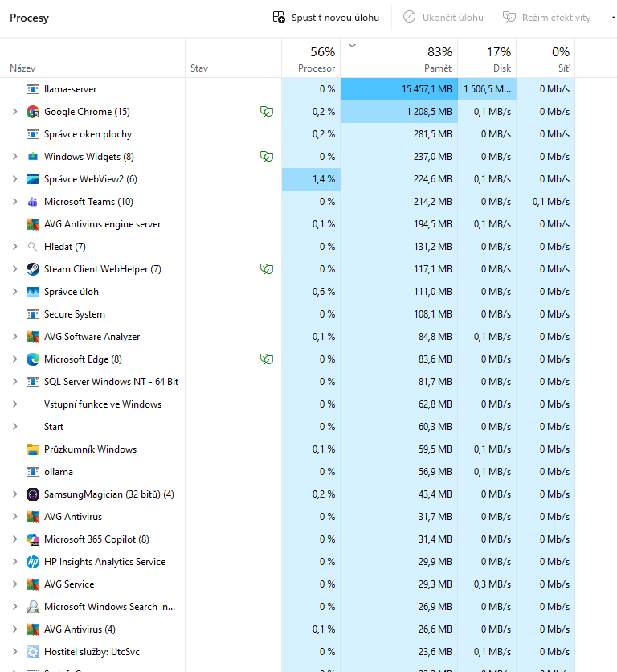Click the SamsungMagician icon
This screenshot has height=672, width=617.
(x=33, y=494)
